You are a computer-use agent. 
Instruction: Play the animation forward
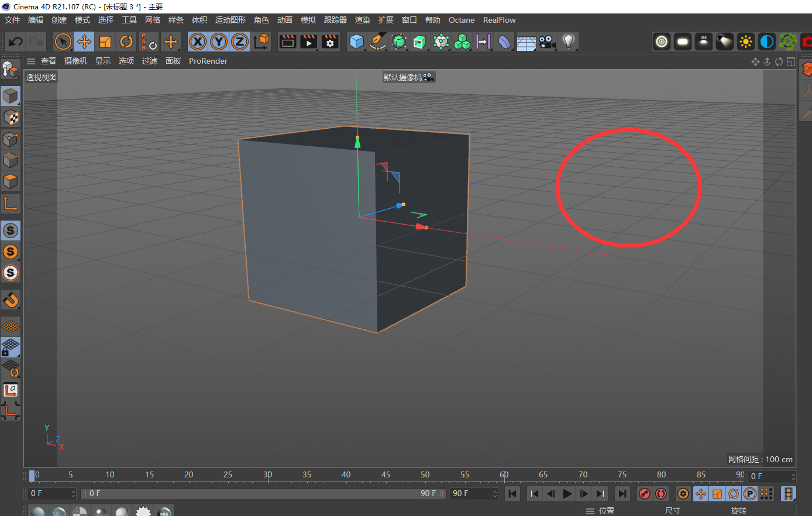[567, 494]
